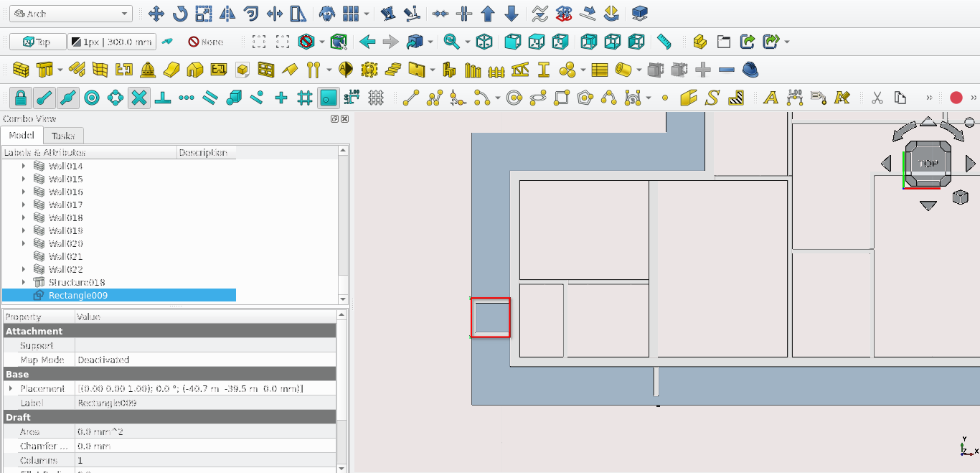This screenshot has height=473, width=980.
Task: Activate the Draft Move tool
Action: click(156, 14)
